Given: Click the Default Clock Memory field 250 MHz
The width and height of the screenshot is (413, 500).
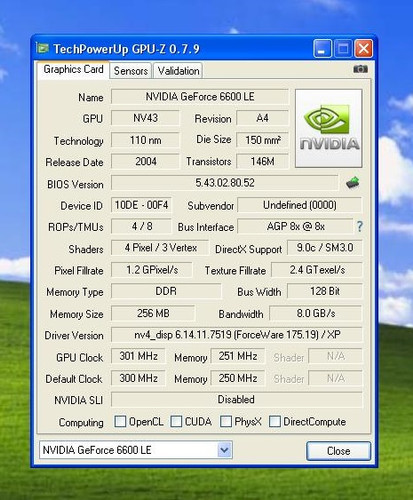Looking at the screenshot, I should [x=238, y=378].
